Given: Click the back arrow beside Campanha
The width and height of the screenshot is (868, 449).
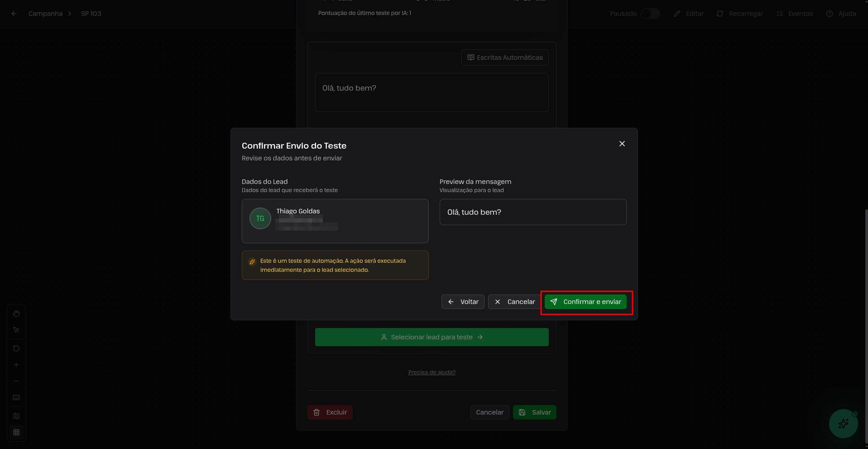Looking at the screenshot, I should click(14, 14).
